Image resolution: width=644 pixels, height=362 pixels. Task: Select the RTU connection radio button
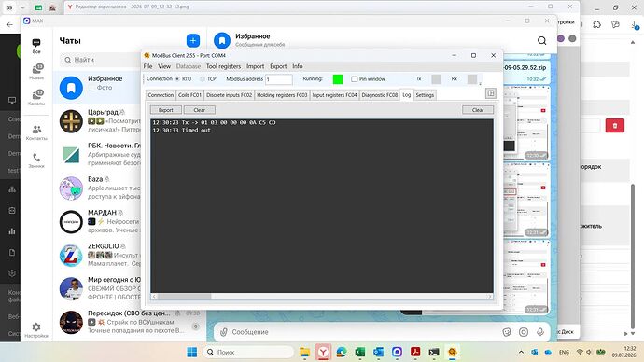(177, 78)
